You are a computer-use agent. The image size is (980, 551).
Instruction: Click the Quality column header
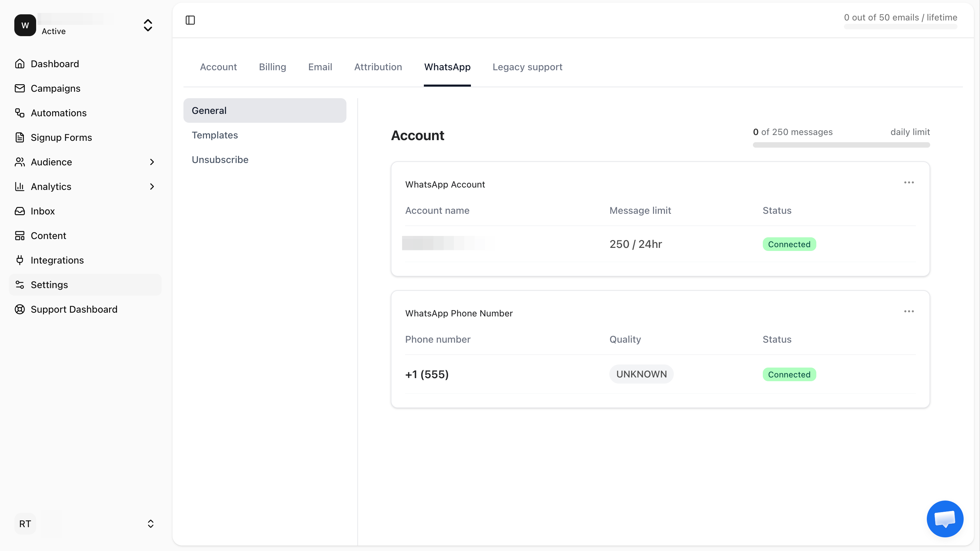click(x=625, y=339)
